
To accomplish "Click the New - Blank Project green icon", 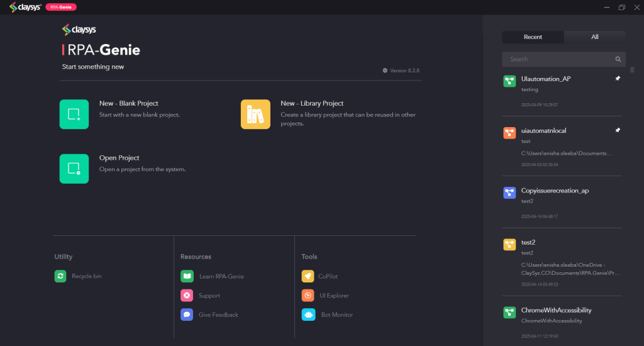I will [x=74, y=114].
